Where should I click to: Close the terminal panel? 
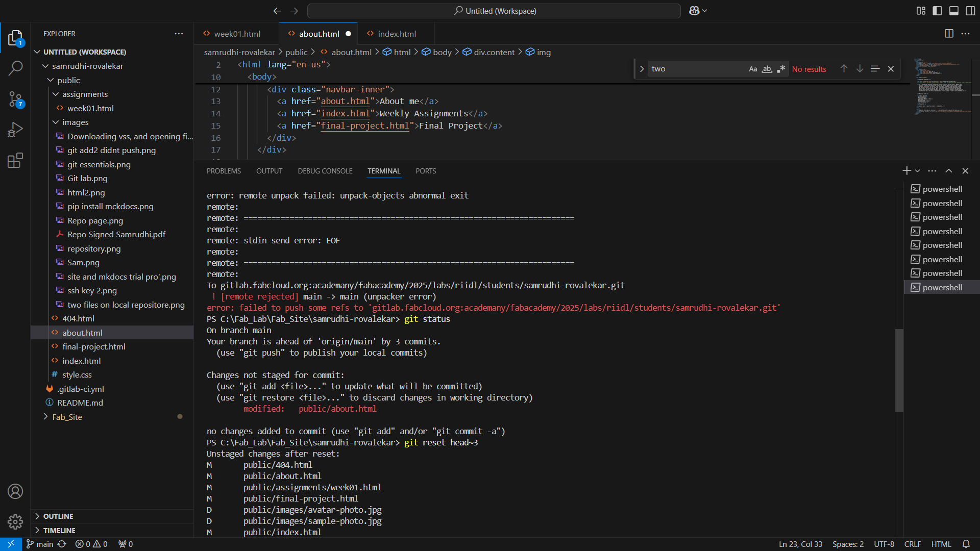coord(965,171)
